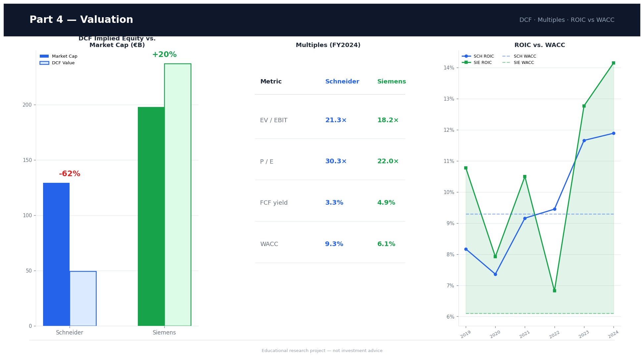Click the +20% annotation label
Viewport: 644px width, 357px height.
(164, 54)
